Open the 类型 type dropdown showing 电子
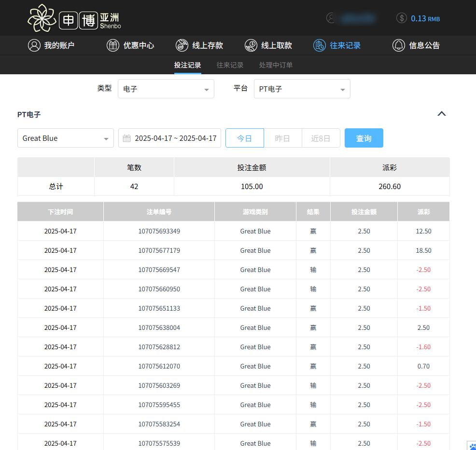476x450 pixels. pyautogui.click(x=166, y=89)
